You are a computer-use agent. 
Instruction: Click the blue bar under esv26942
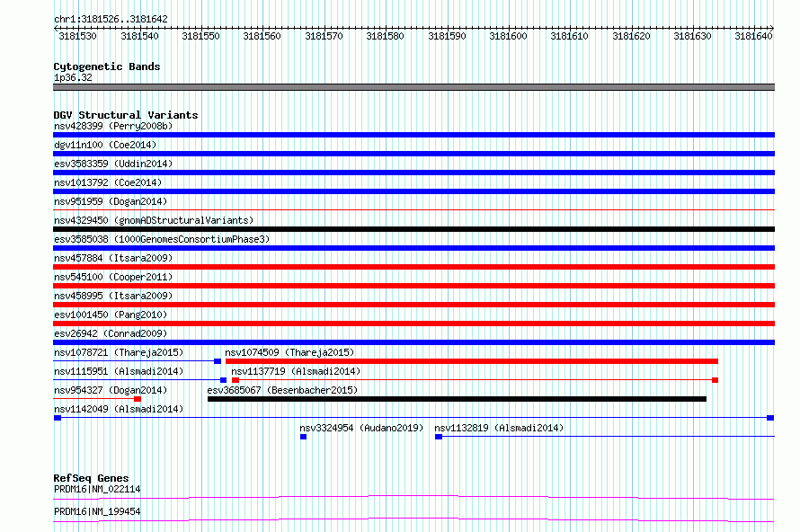pyautogui.click(x=413, y=342)
